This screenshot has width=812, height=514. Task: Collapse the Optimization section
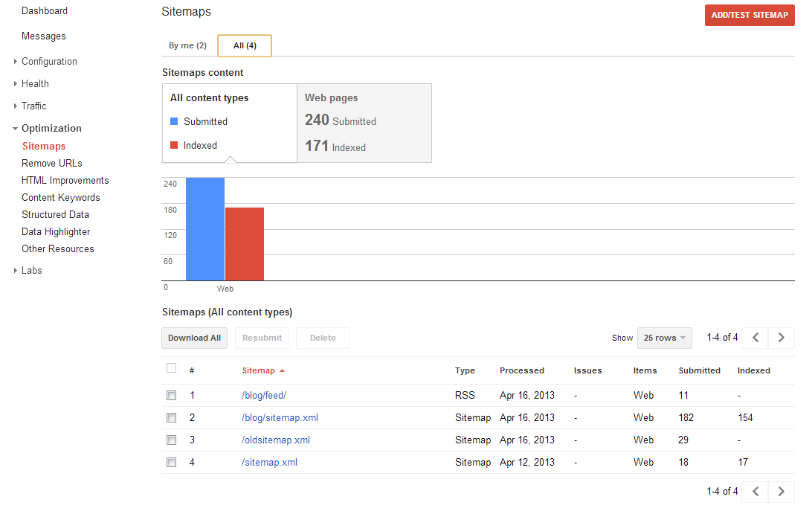[x=16, y=128]
